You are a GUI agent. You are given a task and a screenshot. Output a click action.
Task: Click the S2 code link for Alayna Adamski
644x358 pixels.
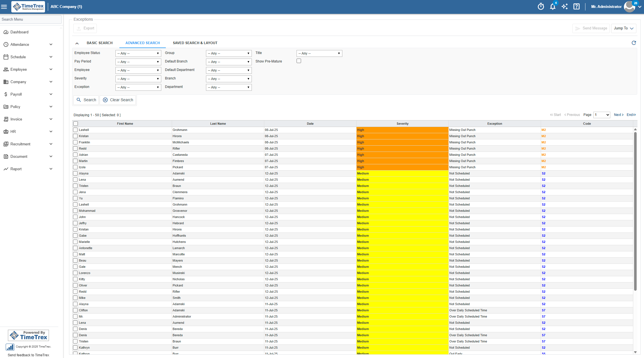(x=544, y=173)
